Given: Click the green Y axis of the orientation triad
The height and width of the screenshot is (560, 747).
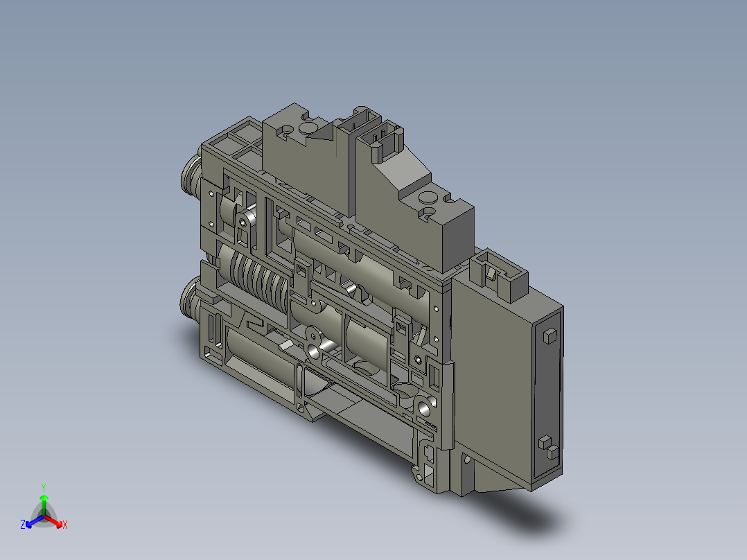Looking at the screenshot, I should click(x=44, y=505).
